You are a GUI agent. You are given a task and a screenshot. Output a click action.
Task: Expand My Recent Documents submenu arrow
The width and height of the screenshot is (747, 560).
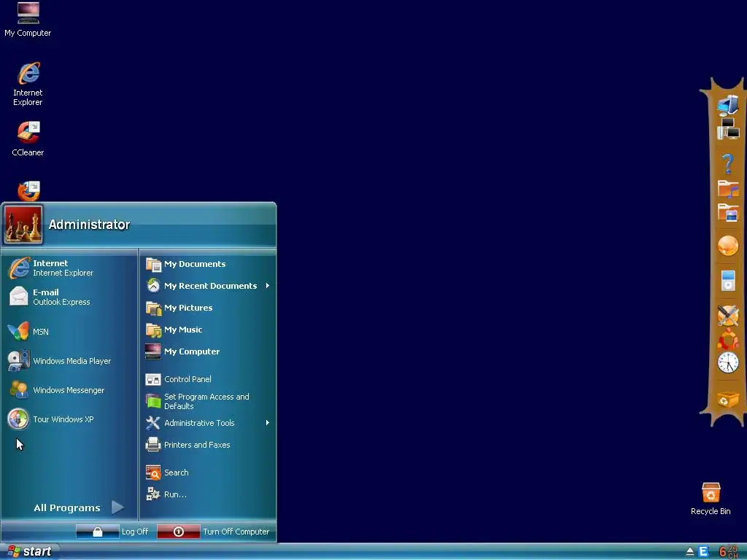point(268,286)
